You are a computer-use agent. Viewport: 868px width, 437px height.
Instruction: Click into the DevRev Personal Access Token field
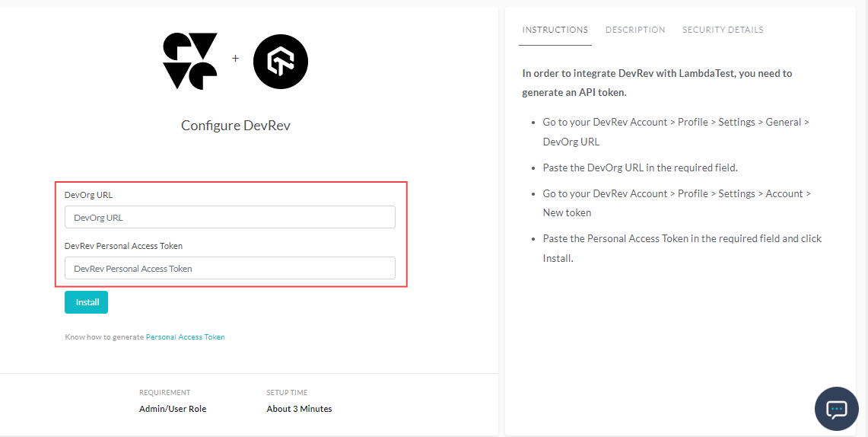(230, 268)
